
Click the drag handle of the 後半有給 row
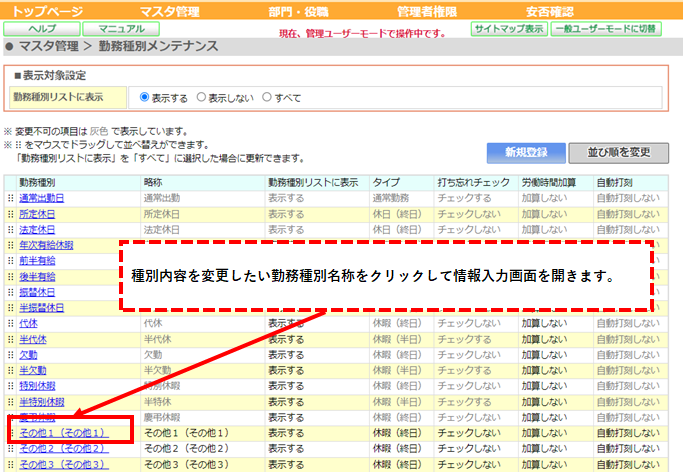pyautogui.click(x=11, y=277)
